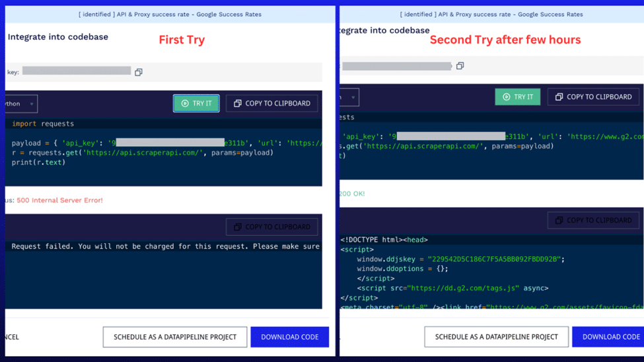Image resolution: width=644 pixels, height=362 pixels.
Task: Select the '200 OK!' status text
Action: 352,194
